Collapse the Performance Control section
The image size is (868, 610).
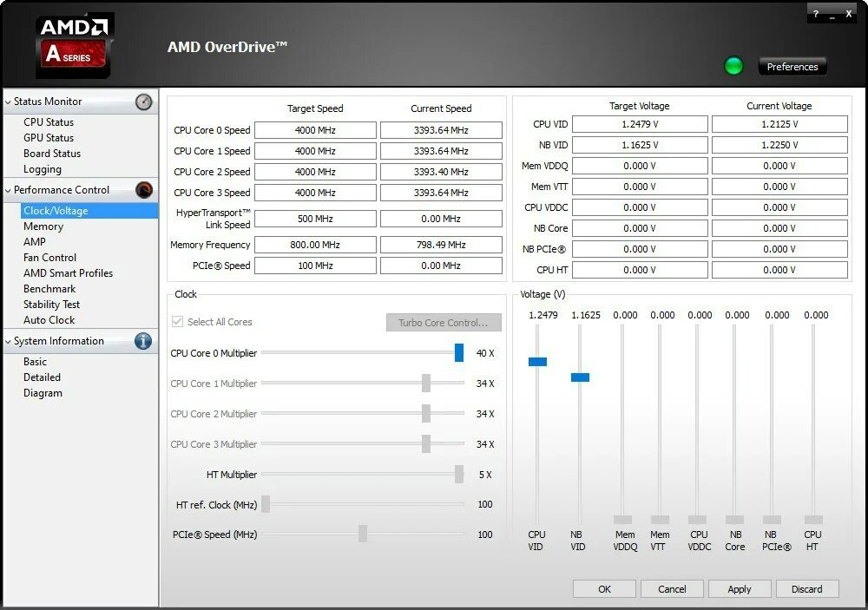click(x=8, y=190)
